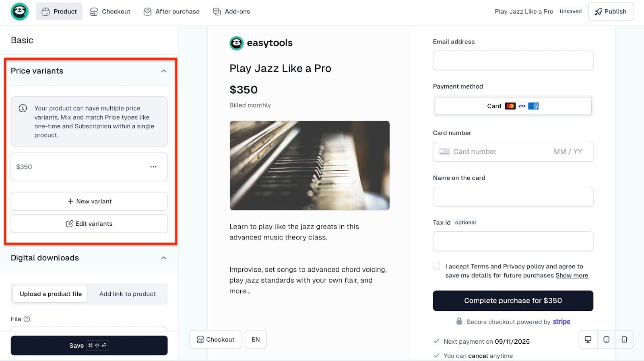Go to the After purchase tab
The height and width of the screenshot is (361, 644).
171,11
